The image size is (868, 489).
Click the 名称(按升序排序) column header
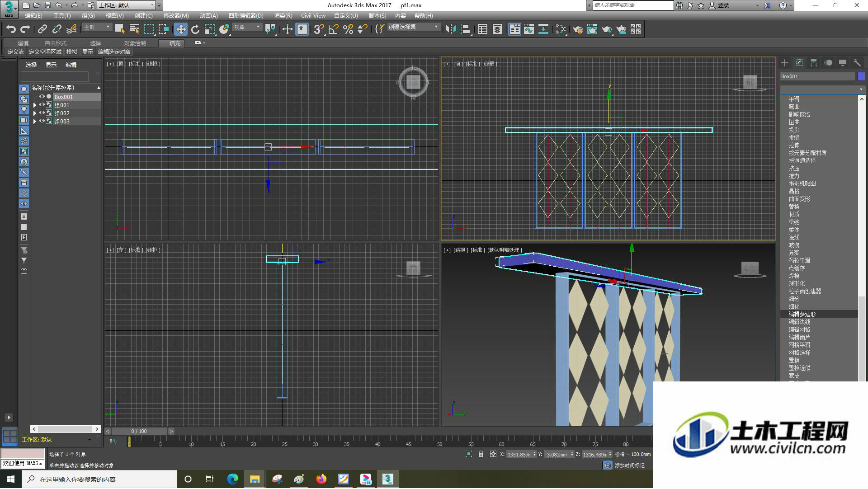point(66,88)
